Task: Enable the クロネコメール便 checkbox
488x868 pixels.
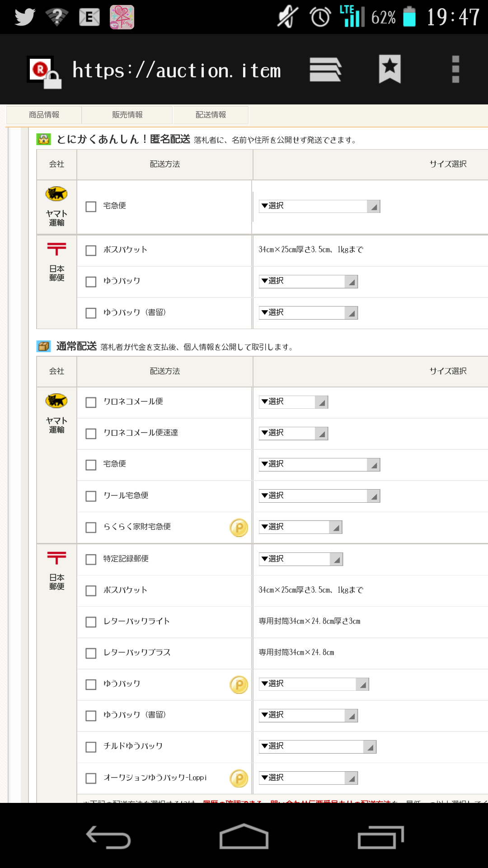Action: 91,402
